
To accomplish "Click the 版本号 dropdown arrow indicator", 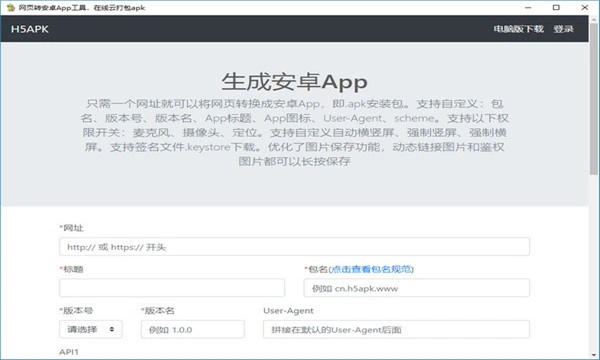I will point(112,329).
